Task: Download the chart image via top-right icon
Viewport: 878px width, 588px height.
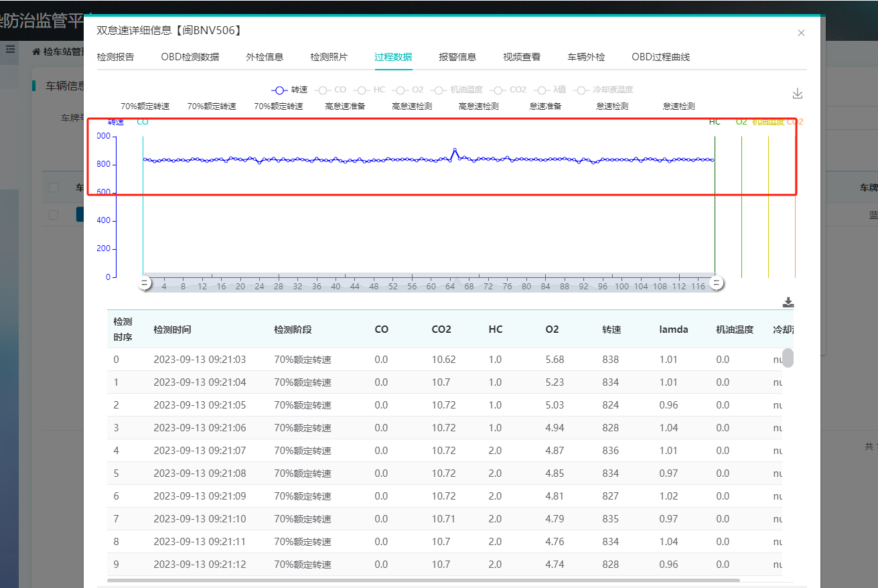Action: pos(797,94)
